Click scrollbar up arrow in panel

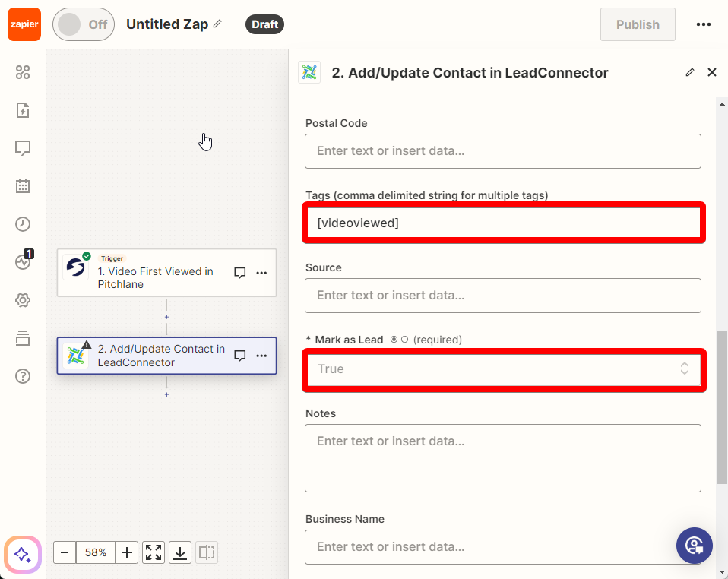coord(722,104)
